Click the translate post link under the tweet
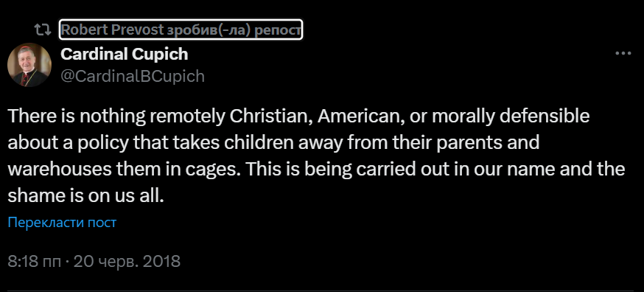 (x=62, y=223)
